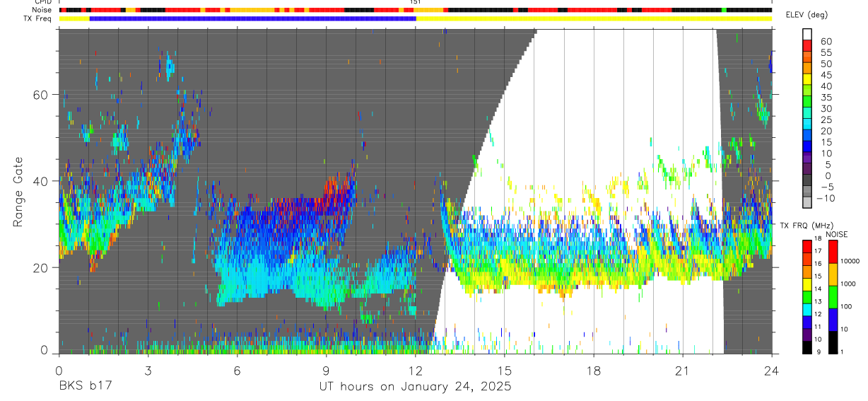Image resolution: width=868 pixels, height=401 pixels.
Task: Click the 35 label on ELEV colorbar
Action: pyautogui.click(x=826, y=98)
